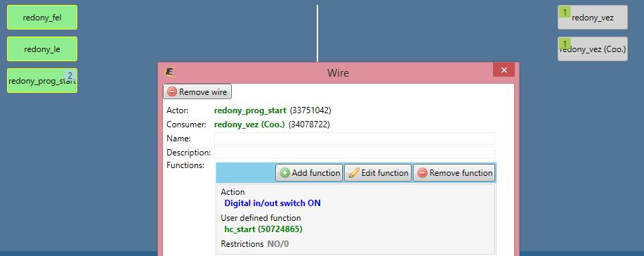This screenshot has height=256, width=644.
Task: Select the redony_fel actor block
Action: coord(42,18)
